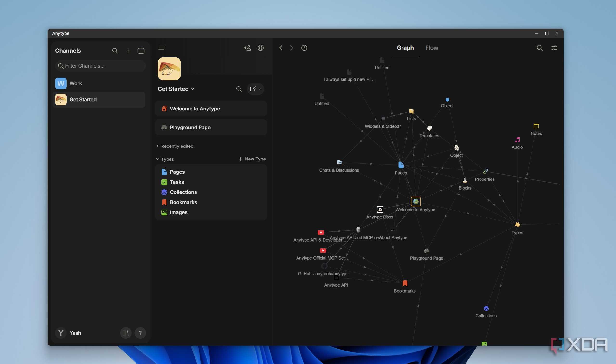The image size is (616, 364).
Task: Collapse the Types section
Action: 165,159
